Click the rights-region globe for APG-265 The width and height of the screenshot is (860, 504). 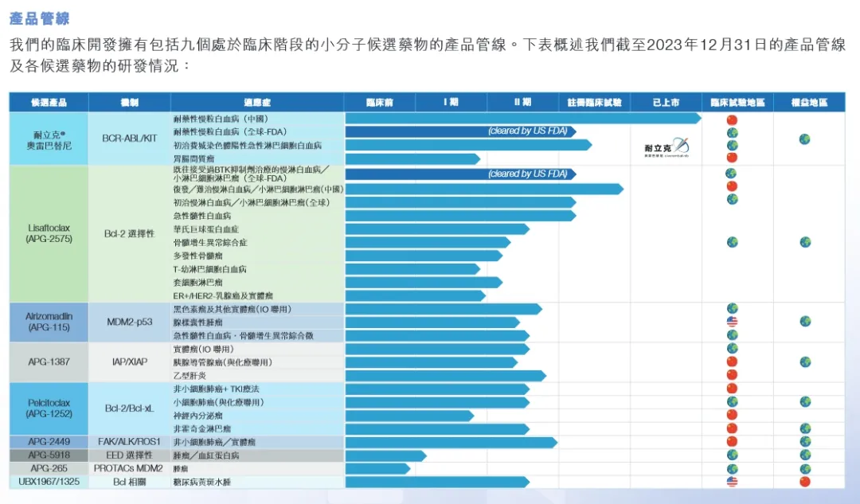tap(805, 469)
